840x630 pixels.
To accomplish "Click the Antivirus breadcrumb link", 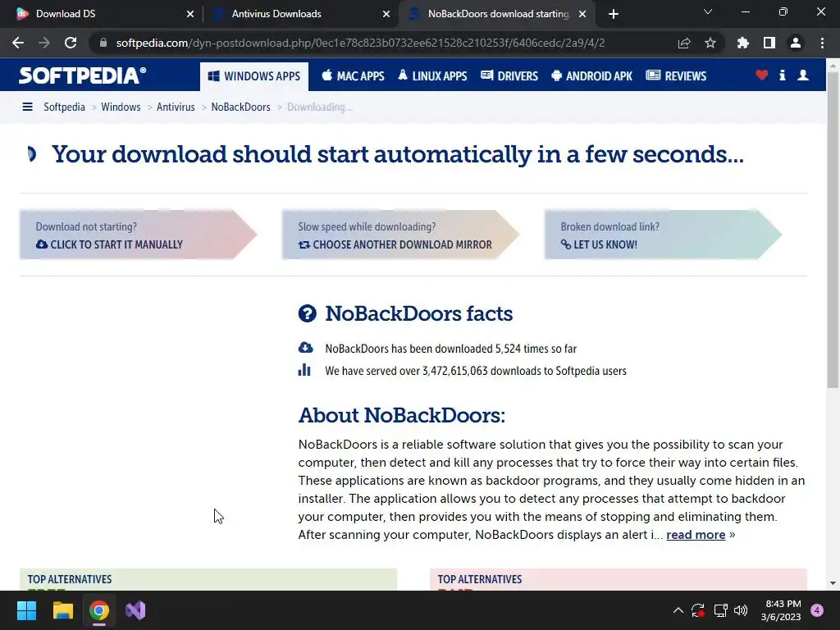I will click(x=176, y=107).
